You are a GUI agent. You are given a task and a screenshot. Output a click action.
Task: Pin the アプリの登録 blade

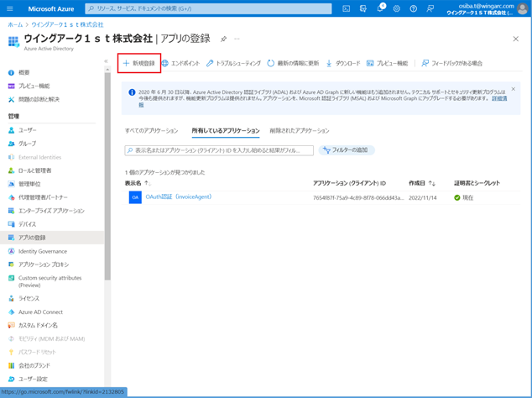(223, 39)
